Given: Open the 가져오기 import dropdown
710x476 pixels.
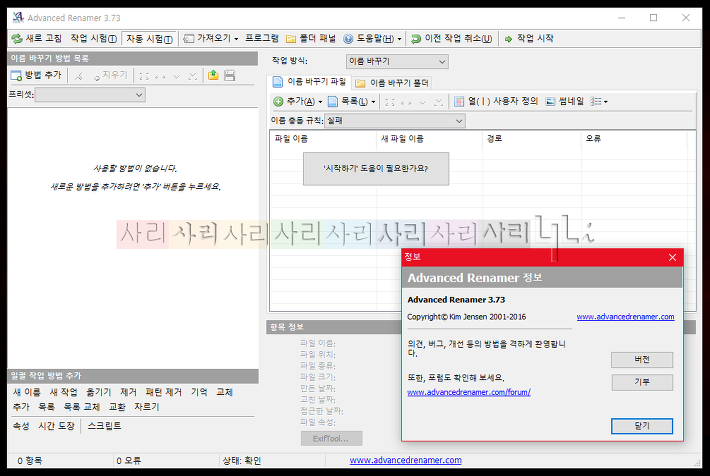Looking at the screenshot, I should point(211,38).
